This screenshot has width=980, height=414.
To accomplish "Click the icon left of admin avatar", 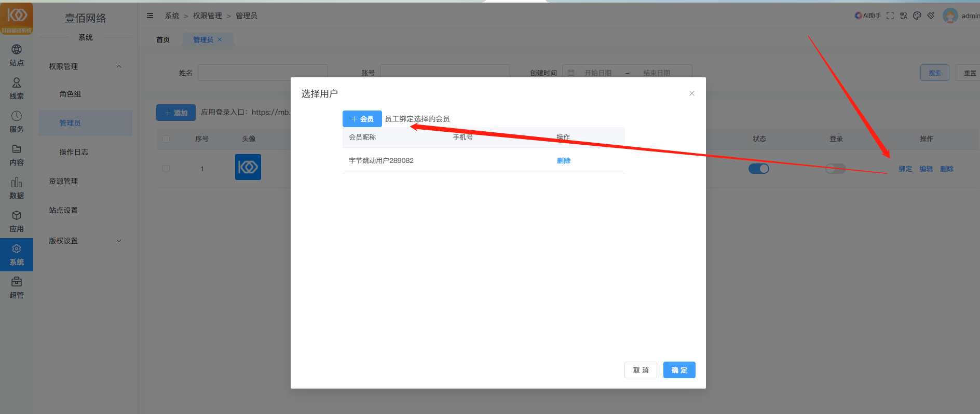I will 931,16.
